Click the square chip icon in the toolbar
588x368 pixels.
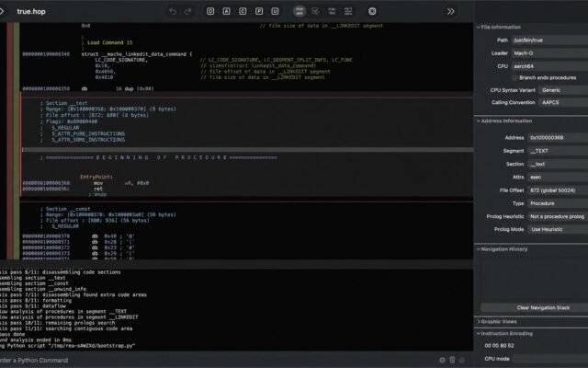(x=372, y=11)
